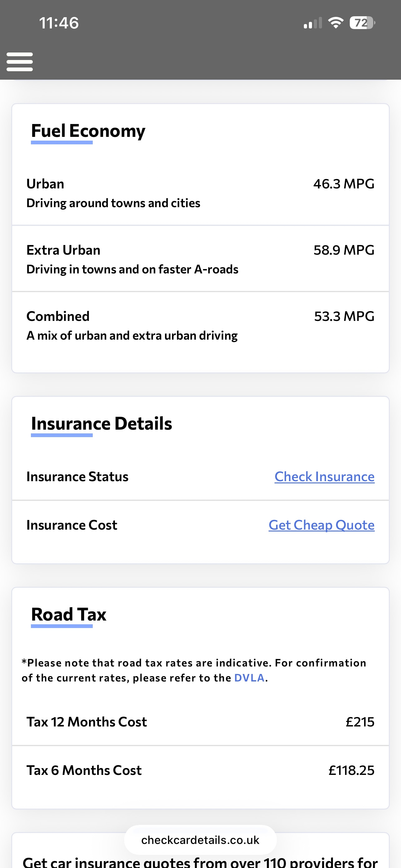
Task: Select the 46.3 MPG Urban value
Action: (x=344, y=184)
